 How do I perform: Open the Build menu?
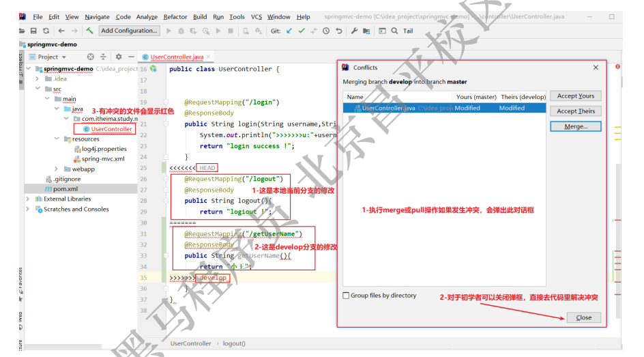click(x=200, y=17)
